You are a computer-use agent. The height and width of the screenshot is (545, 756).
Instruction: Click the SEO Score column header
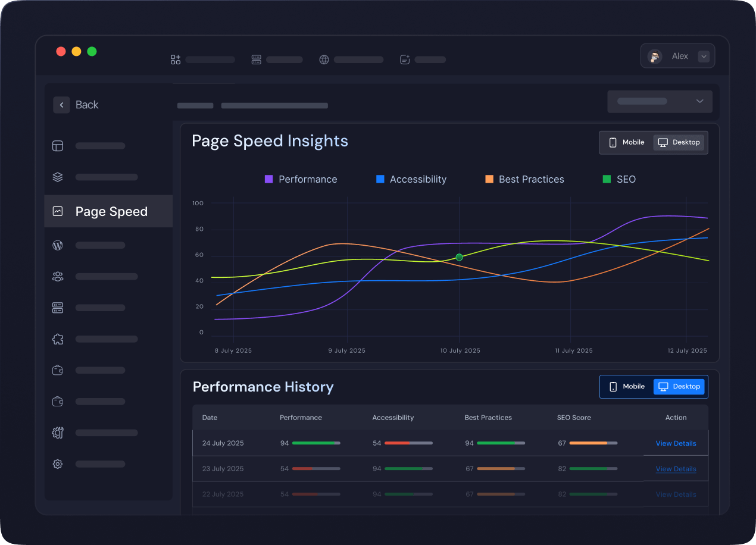[x=574, y=418]
